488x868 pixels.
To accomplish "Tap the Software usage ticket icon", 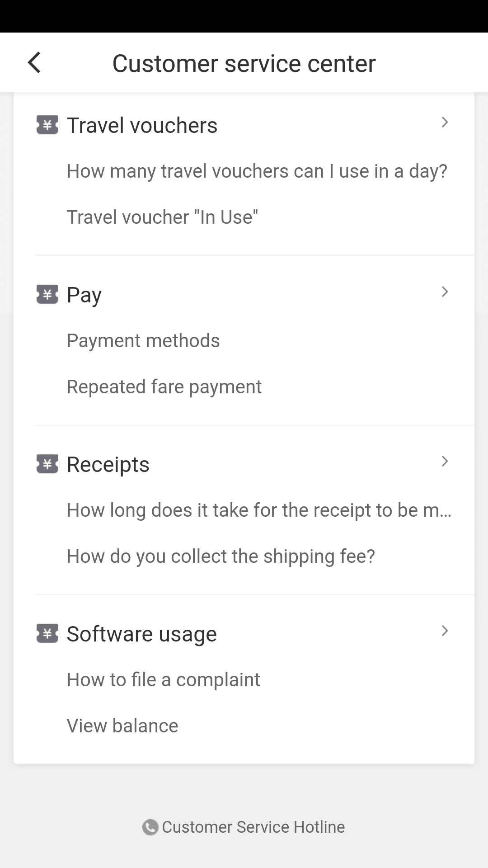I will click(x=47, y=634).
